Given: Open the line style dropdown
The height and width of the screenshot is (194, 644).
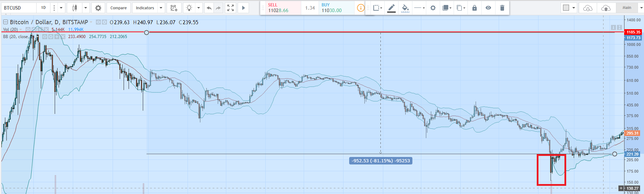Looking at the screenshot, I should (420, 8).
